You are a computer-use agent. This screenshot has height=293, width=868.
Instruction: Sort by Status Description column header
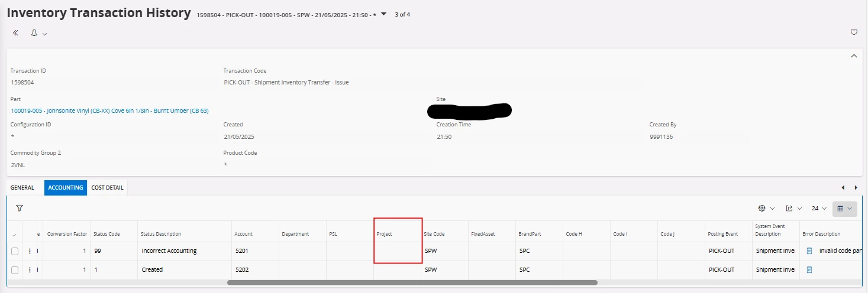pos(161,234)
